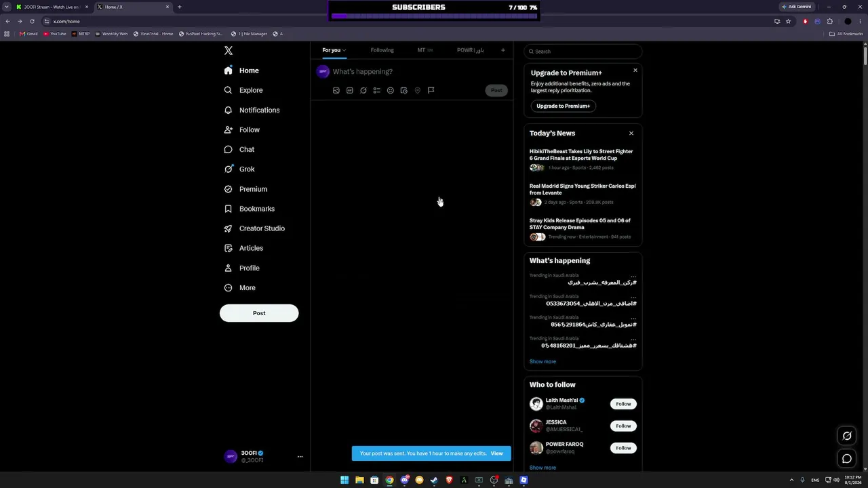This screenshot has height=488, width=868.
Task: Click the Search input field
Action: pos(583,52)
